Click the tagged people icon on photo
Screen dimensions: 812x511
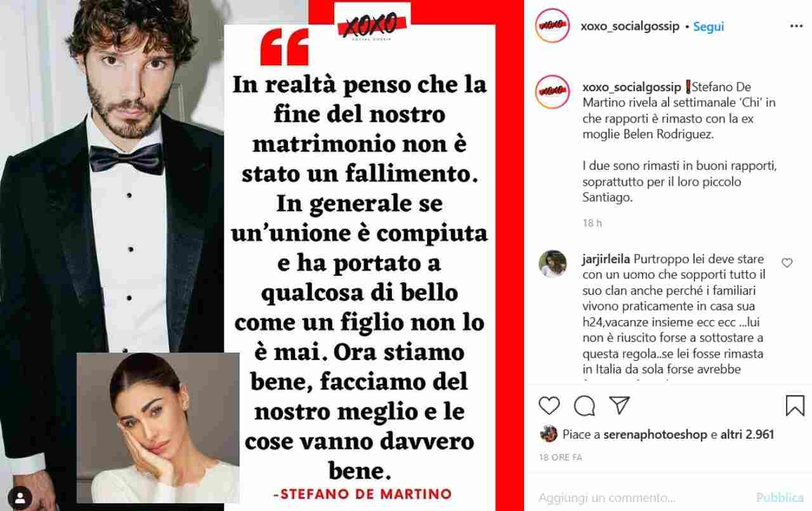pyautogui.click(x=20, y=495)
